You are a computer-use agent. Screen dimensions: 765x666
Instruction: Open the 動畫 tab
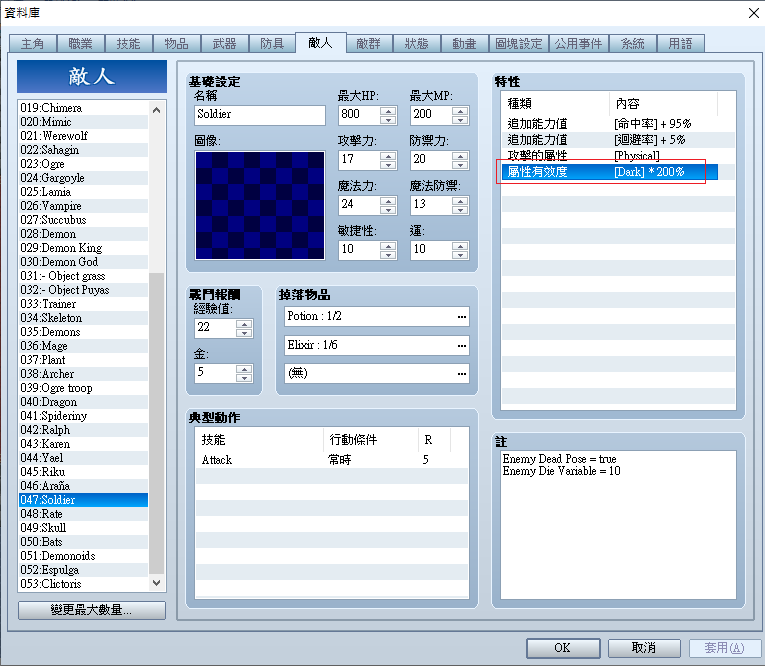(464, 44)
